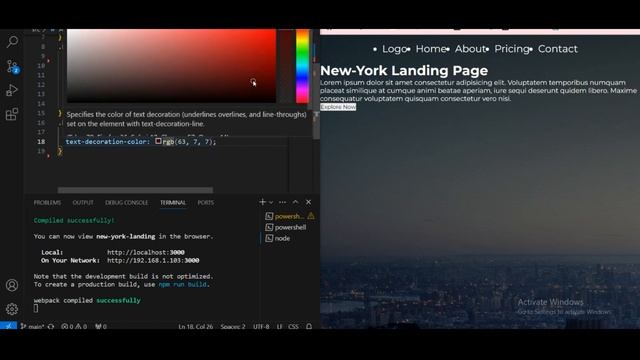Open the notifications bell
This screenshot has width=640, height=360.
click(309, 327)
